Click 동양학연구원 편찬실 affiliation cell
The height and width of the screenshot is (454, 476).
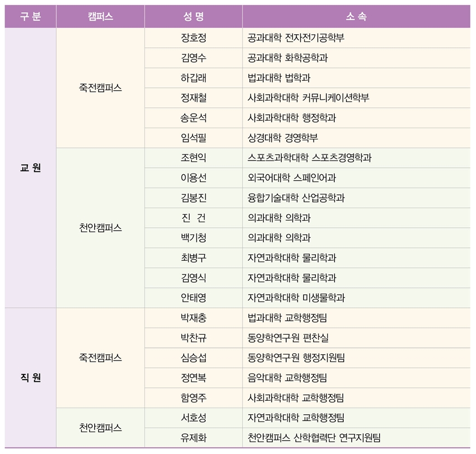click(356, 338)
